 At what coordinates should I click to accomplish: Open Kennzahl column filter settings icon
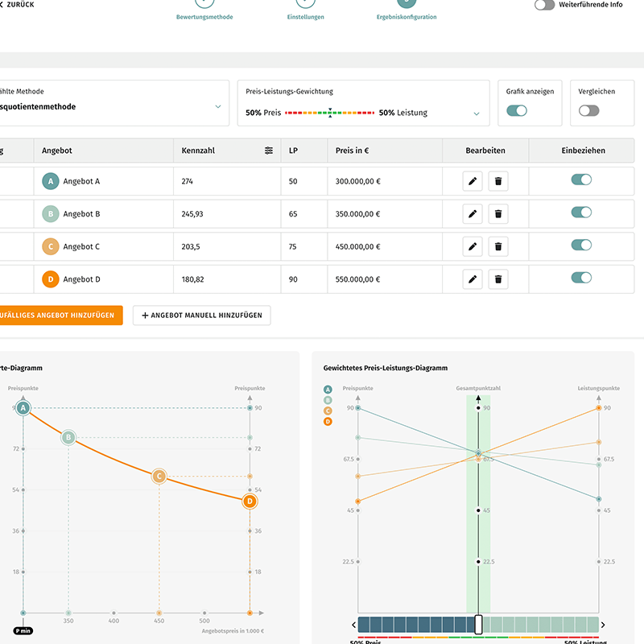click(x=269, y=151)
